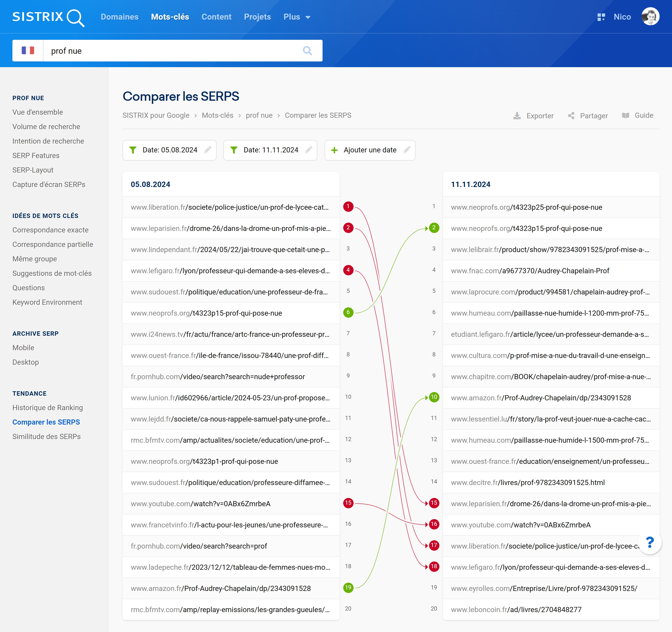Expand the Plus menu dropdown
This screenshot has width=672, height=632.
coord(297,17)
